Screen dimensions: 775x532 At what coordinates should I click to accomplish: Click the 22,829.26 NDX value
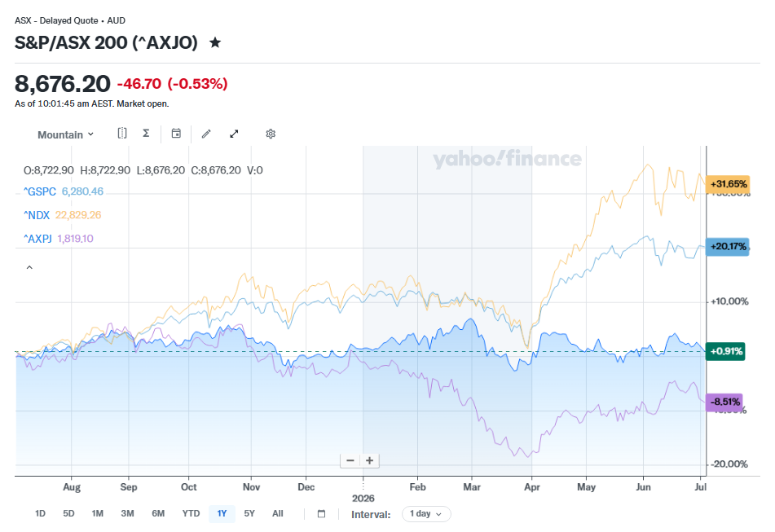(78, 215)
